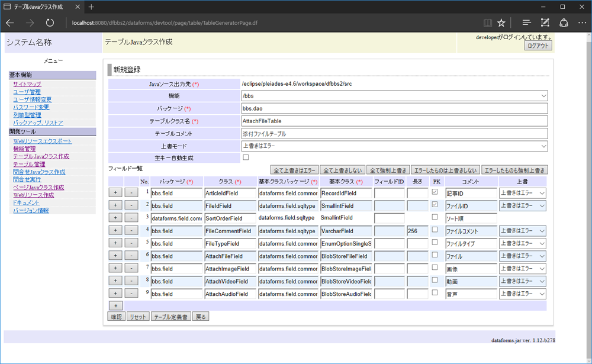Open サイトマップ menu link
The width and height of the screenshot is (592, 364).
[27, 84]
